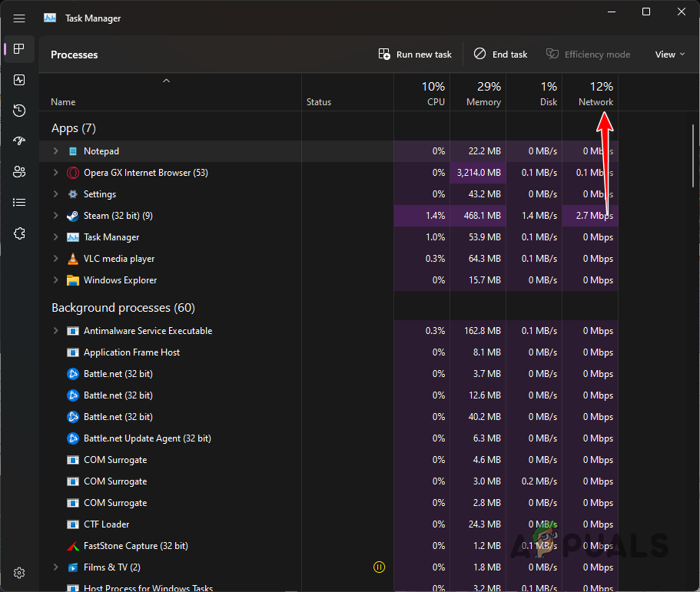Image resolution: width=700 pixels, height=592 pixels.
Task: Open the Details page
Action: [x=18, y=202]
